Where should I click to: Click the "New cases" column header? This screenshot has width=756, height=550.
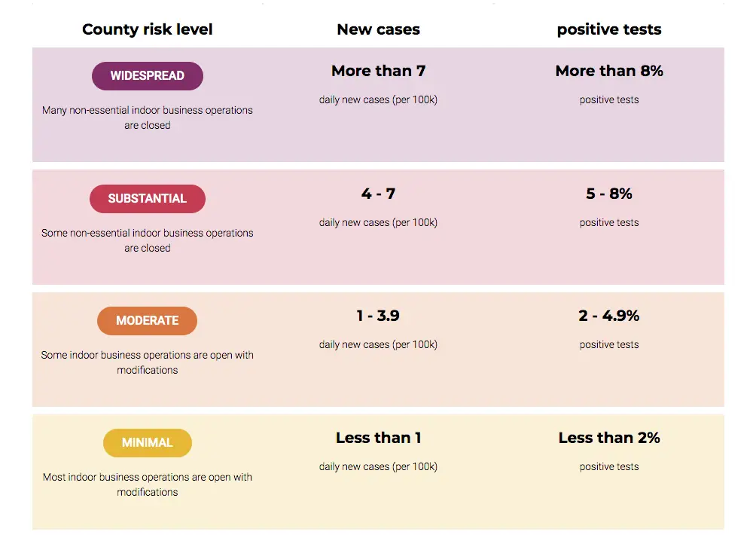click(x=378, y=30)
